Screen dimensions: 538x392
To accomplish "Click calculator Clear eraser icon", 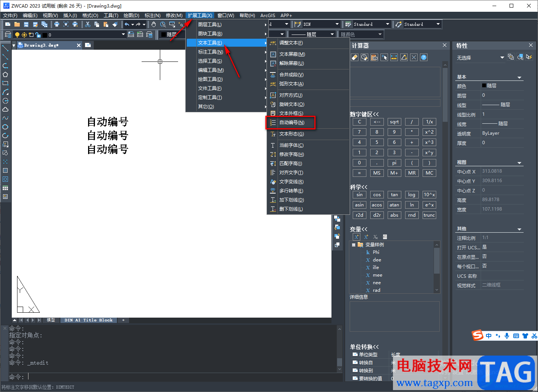I will coord(355,57).
